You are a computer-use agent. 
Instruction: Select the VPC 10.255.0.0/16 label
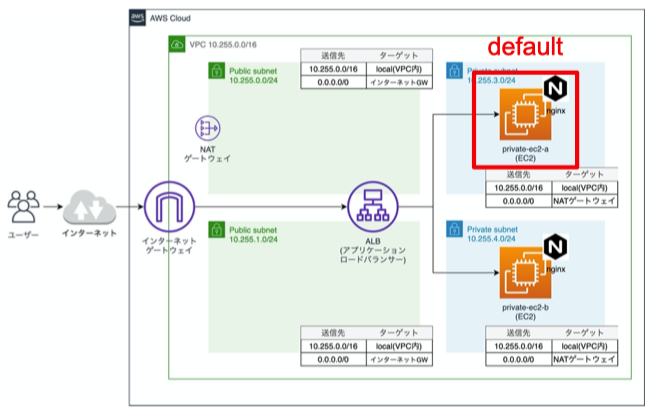223,45
